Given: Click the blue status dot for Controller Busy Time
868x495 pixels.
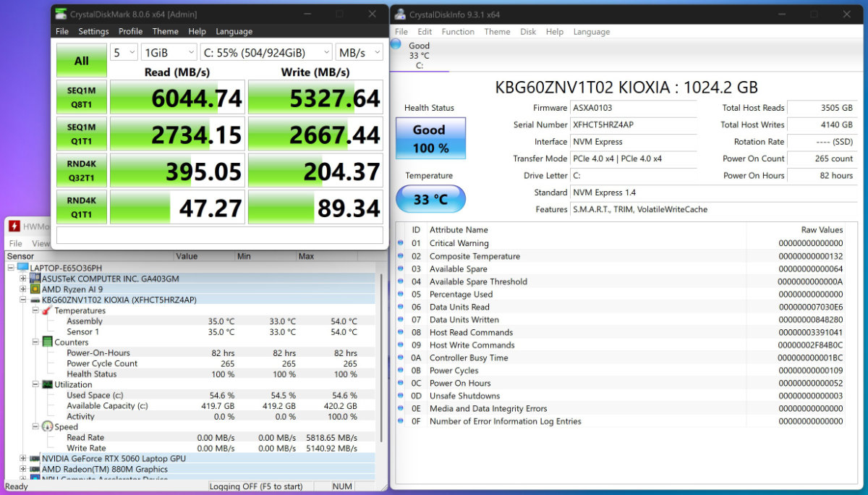Looking at the screenshot, I should pos(401,357).
